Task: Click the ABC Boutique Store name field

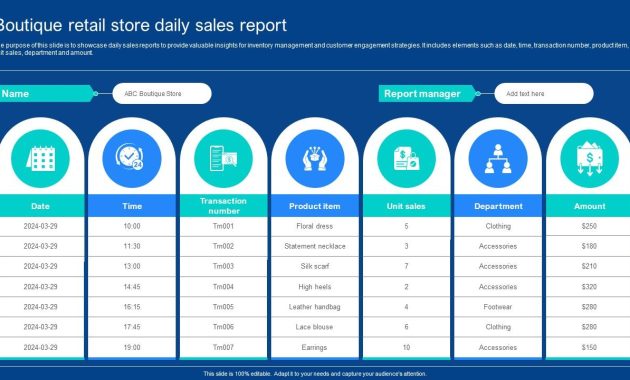Action: click(162, 94)
